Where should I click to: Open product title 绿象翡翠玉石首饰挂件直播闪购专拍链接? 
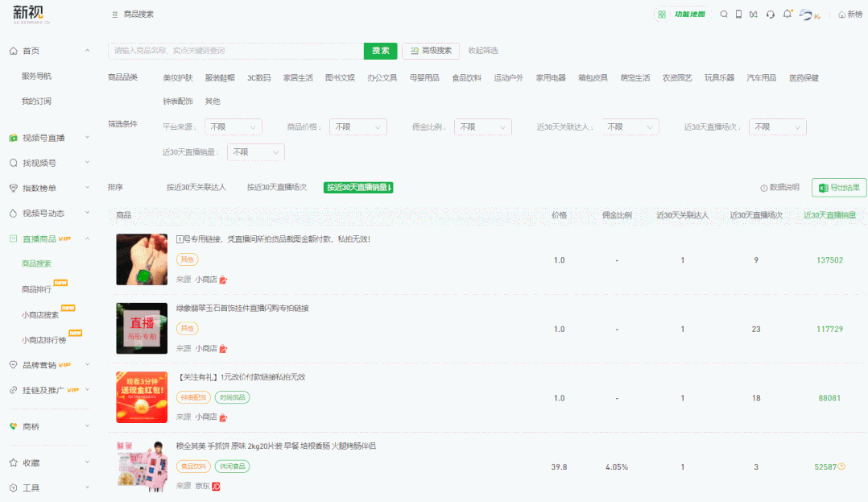coord(242,308)
